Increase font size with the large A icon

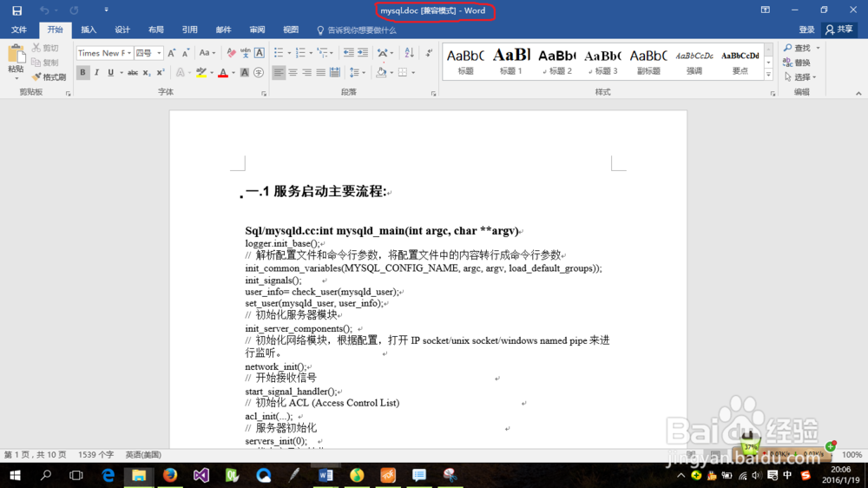pyautogui.click(x=172, y=53)
